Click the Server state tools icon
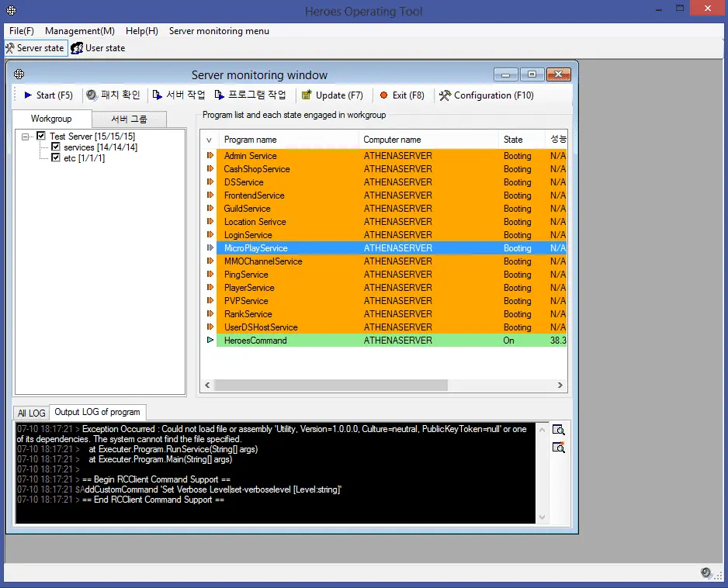 pos(10,48)
